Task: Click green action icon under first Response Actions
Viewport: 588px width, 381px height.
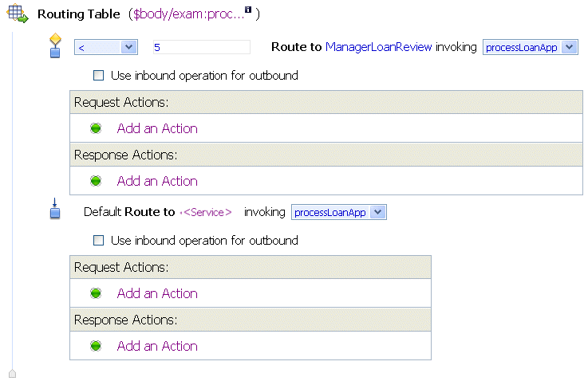Action: [x=96, y=181]
